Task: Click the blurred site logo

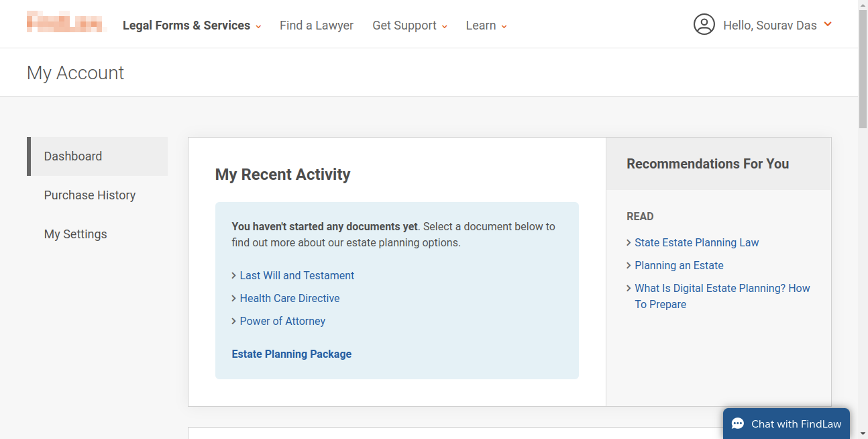Action: (66, 22)
